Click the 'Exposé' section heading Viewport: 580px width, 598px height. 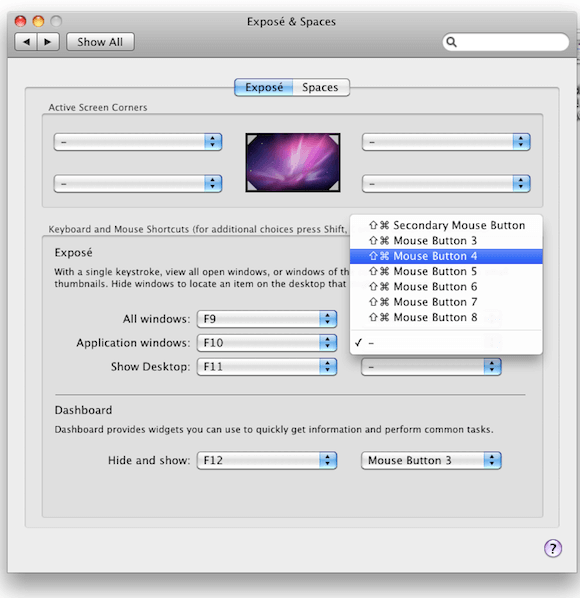74,252
